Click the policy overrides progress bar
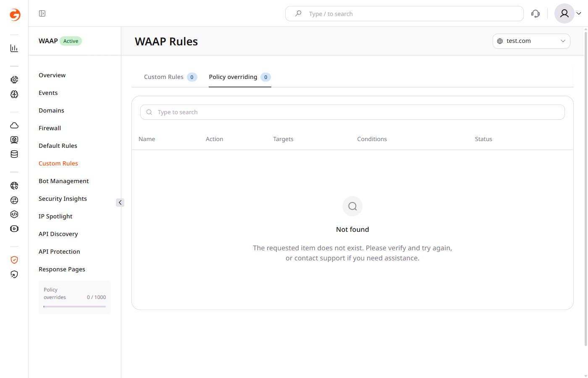 pyautogui.click(x=75, y=307)
